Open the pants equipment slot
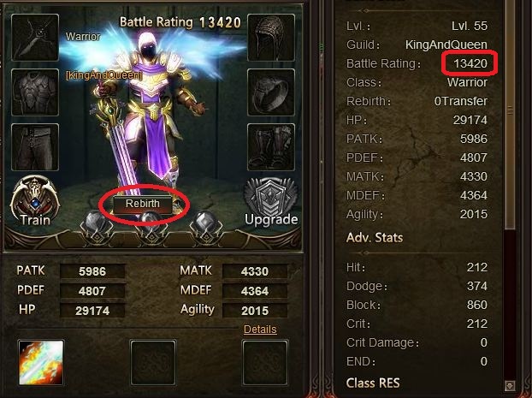 pyautogui.click(x=35, y=147)
